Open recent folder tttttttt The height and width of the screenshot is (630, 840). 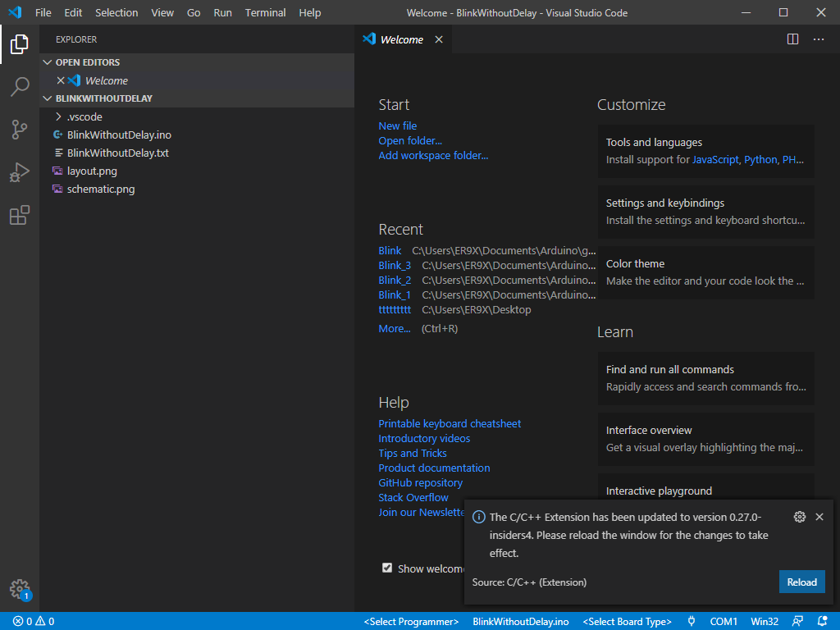tap(395, 309)
